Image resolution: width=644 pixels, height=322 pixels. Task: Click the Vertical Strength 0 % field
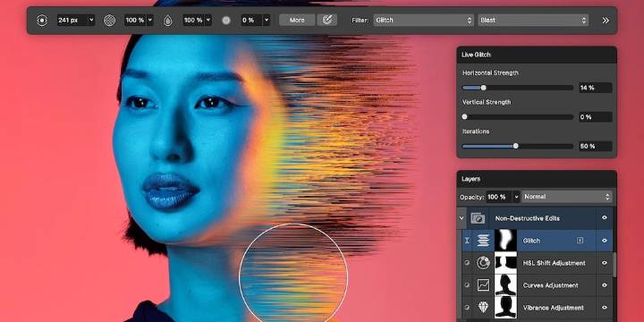595,116
